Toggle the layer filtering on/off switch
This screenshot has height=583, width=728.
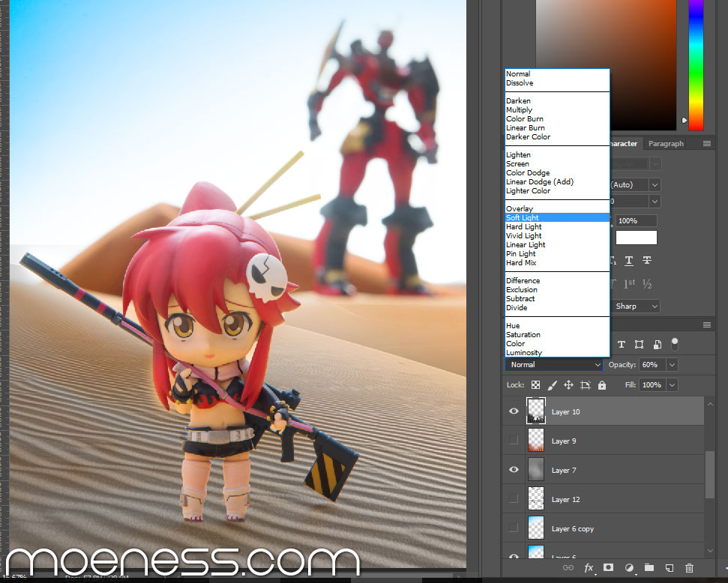coord(675,344)
